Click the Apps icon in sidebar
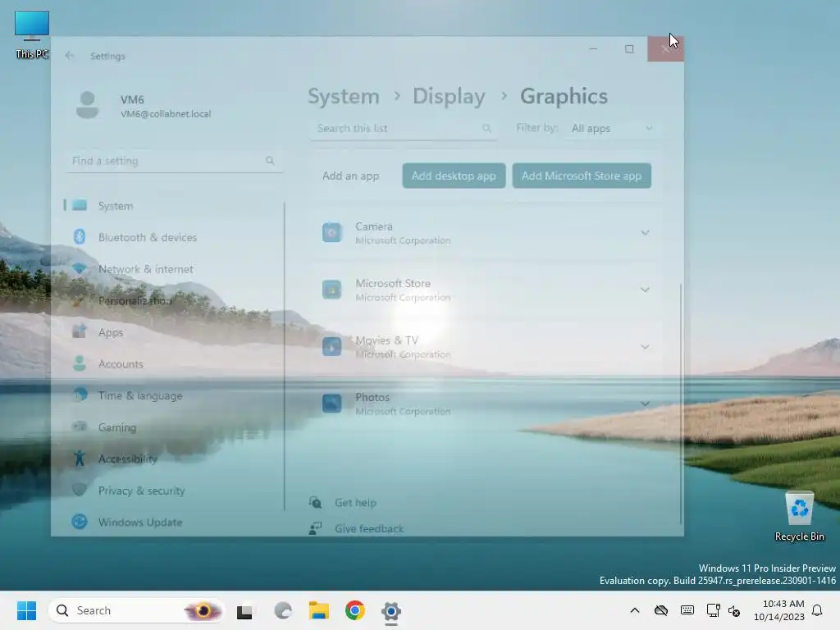Screen dimensions: 840x630 tap(80, 331)
